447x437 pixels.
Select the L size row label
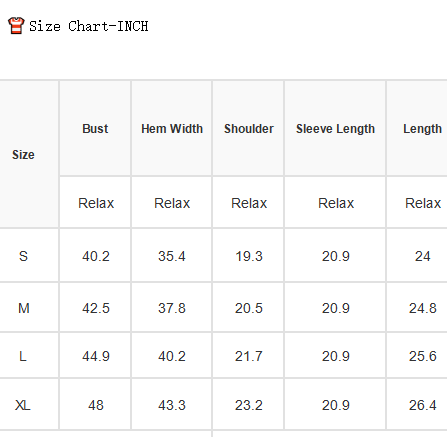23,356
